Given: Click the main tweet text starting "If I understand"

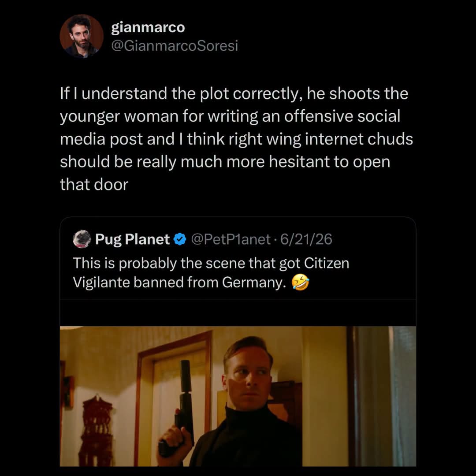Looking at the screenshot, I should (237, 139).
